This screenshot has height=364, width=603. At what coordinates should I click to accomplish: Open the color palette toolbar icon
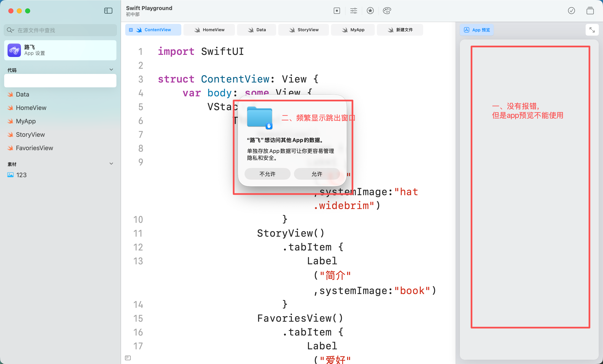(387, 10)
